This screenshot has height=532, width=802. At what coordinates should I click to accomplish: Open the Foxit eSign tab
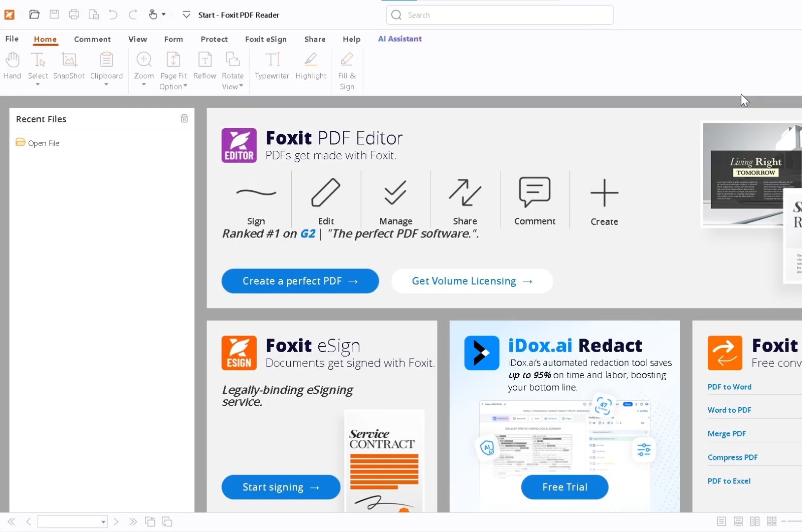click(x=266, y=39)
